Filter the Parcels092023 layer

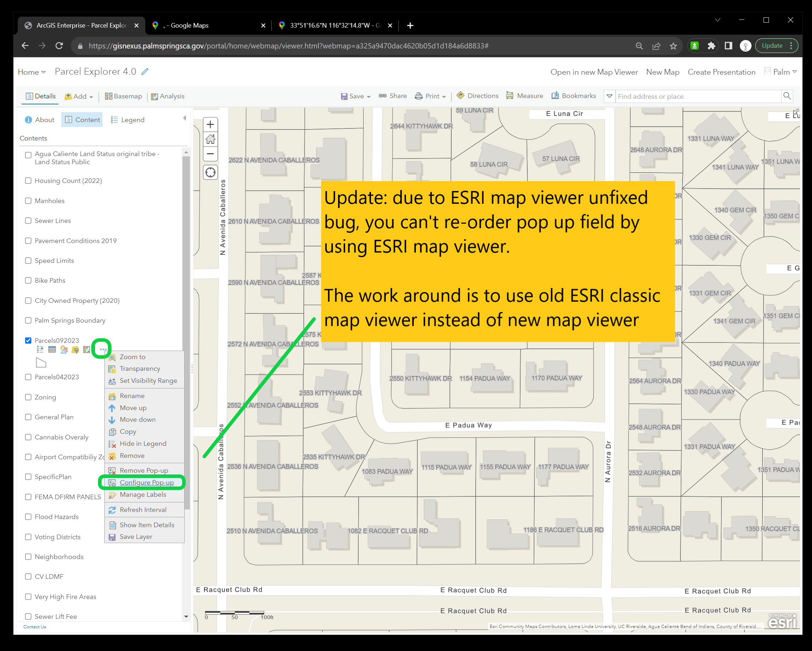(x=75, y=350)
